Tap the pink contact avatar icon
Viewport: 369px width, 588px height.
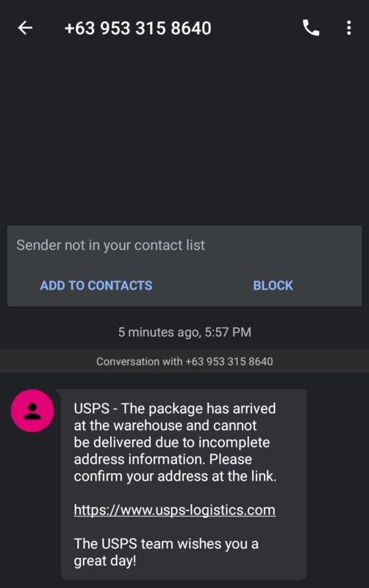tap(32, 411)
